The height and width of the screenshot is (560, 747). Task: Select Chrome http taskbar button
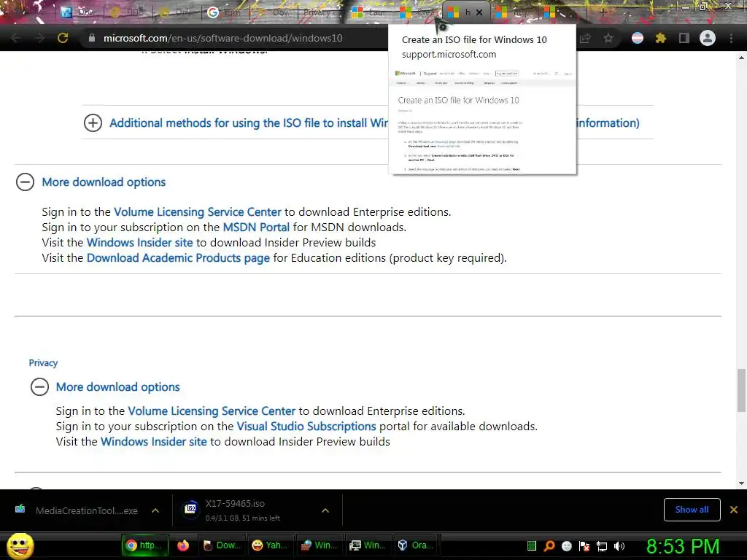click(x=144, y=545)
